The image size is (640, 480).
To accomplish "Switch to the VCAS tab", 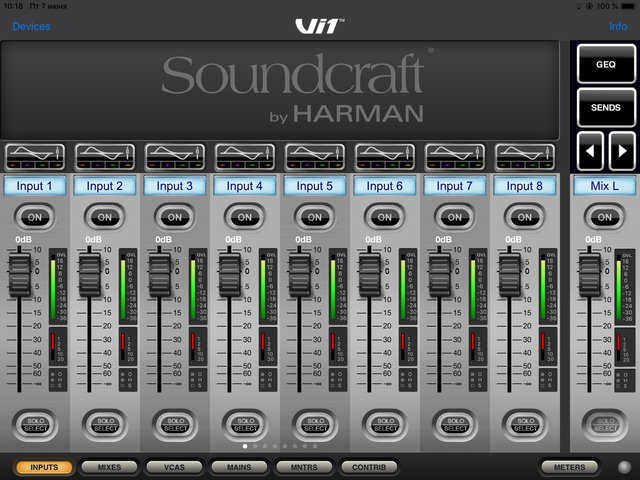I will (174, 467).
